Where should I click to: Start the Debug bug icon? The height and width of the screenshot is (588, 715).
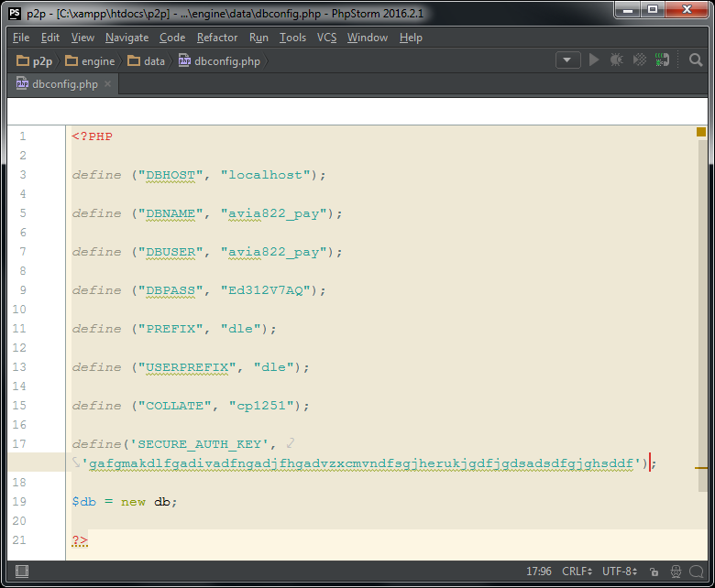pyautogui.click(x=617, y=60)
